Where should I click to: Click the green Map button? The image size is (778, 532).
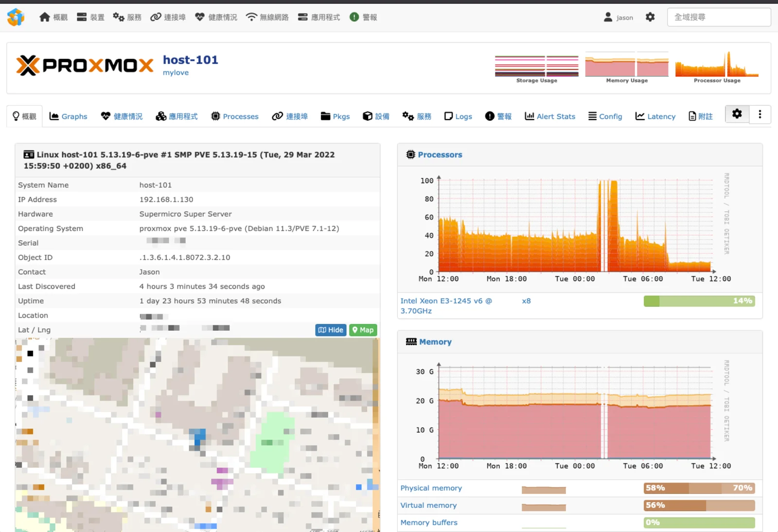[363, 330]
